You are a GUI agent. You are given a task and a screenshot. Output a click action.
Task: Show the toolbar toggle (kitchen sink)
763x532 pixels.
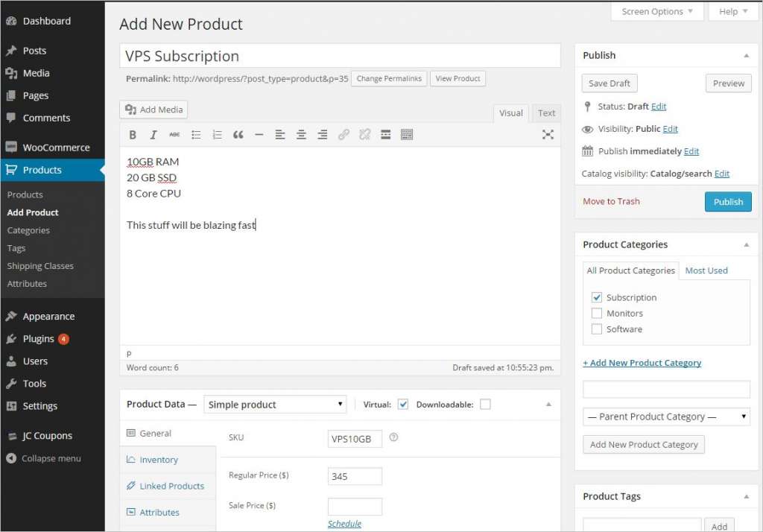click(407, 135)
